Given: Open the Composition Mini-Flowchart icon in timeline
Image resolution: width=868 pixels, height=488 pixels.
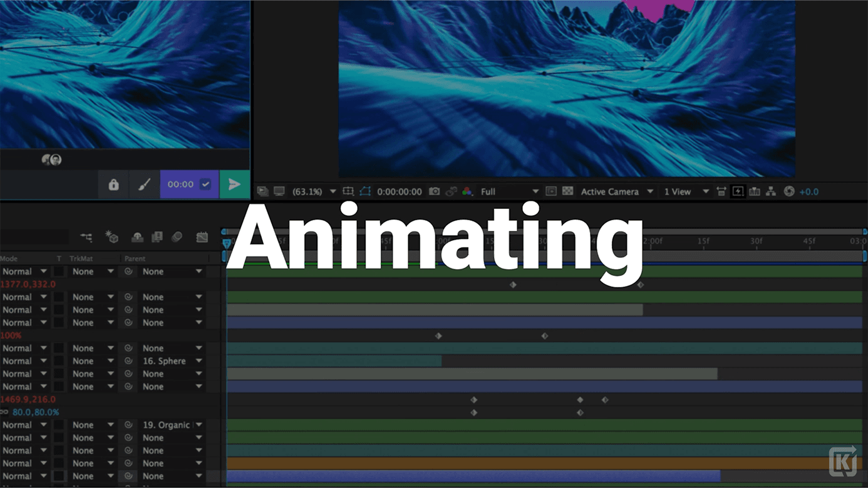Looking at the screenshot, I should point(86,237).
